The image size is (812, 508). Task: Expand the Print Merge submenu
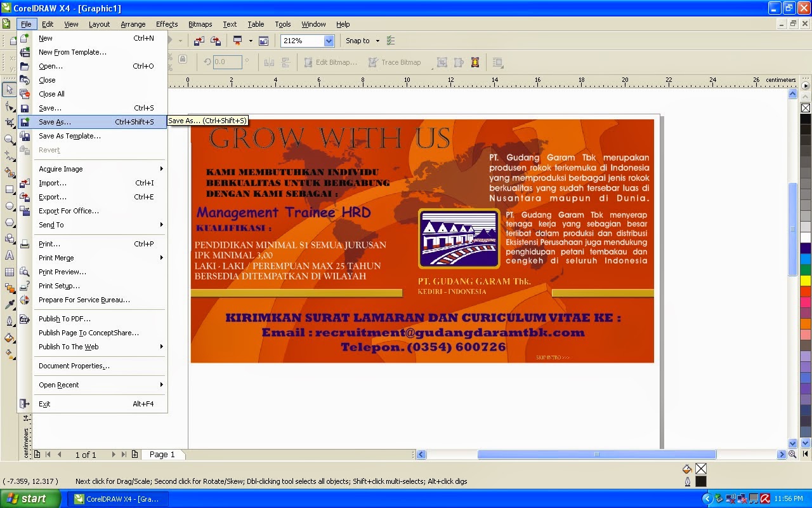point(100,258)
